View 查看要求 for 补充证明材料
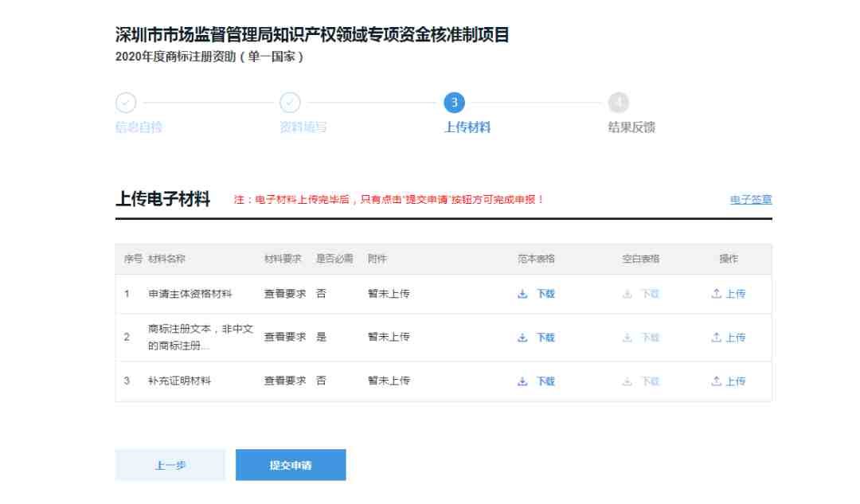 (284, 381)
